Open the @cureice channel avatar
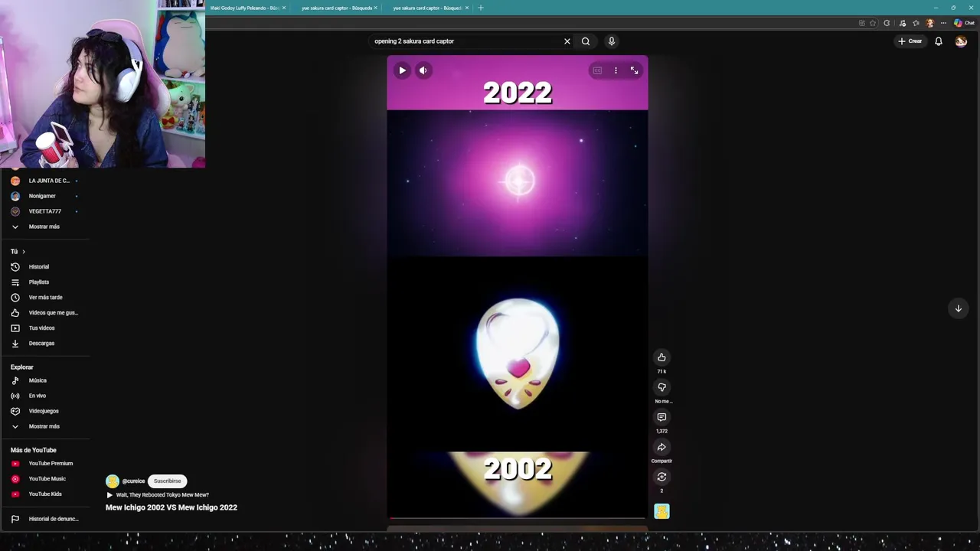 click(x=113, y=481)
